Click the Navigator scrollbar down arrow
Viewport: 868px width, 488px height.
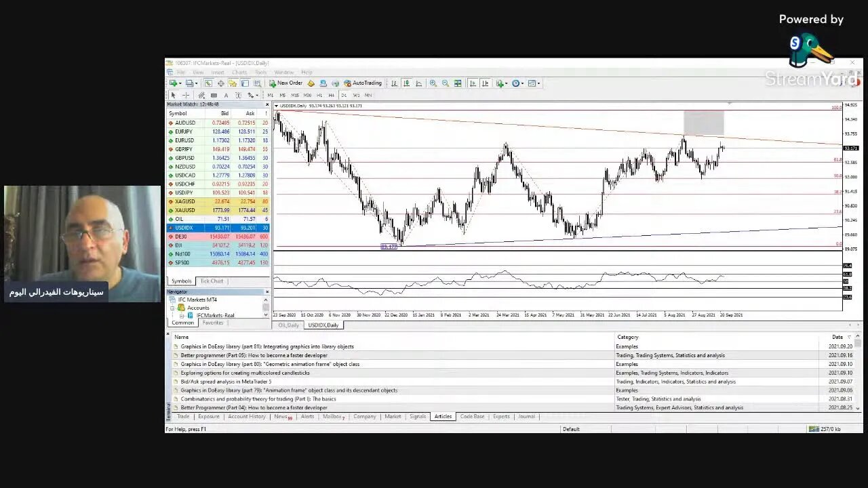[x=266, y=314]
